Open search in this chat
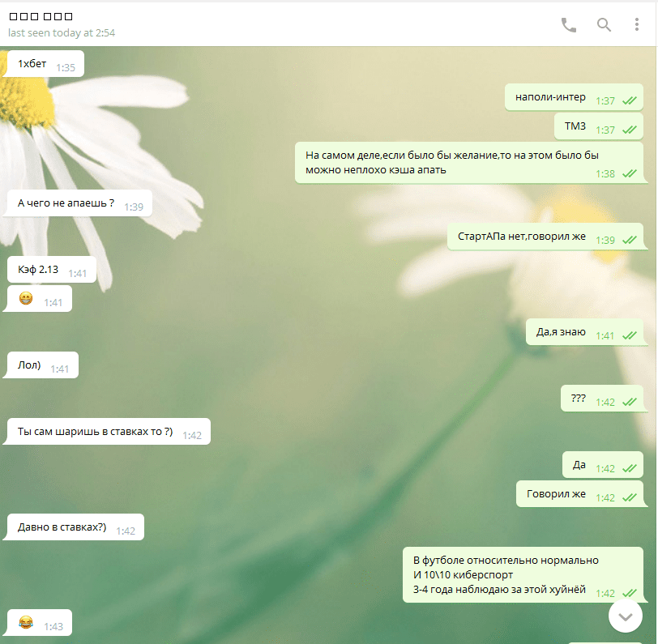The height and width of the screenshot is (644, 658). (604, 24)
